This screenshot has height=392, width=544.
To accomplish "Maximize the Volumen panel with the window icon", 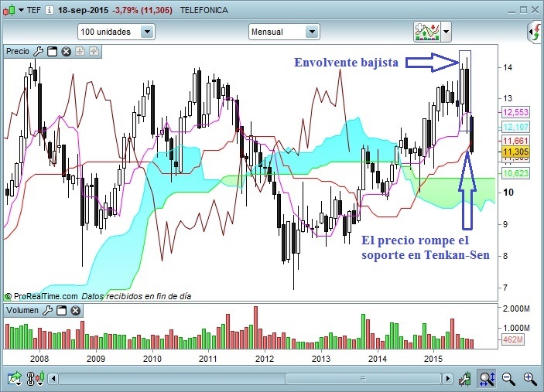I will tap(61, 310).
